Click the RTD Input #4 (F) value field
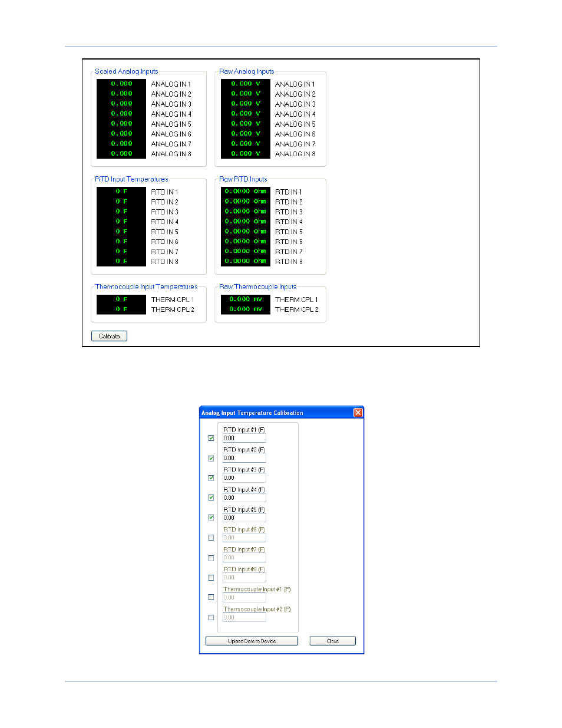 pyautogui.click(x=244, y=498)
